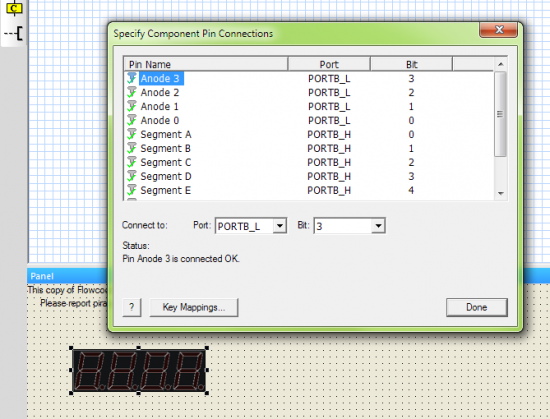Click the scrollbar down arrow in pin list

501,193
